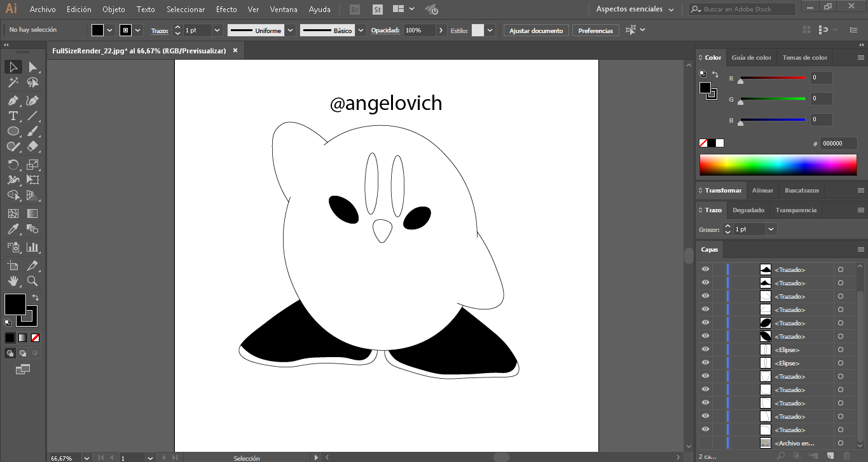This screenshot has height=462, width=868.
Task: Click the Preferencias button
Action: coord(596,31)
